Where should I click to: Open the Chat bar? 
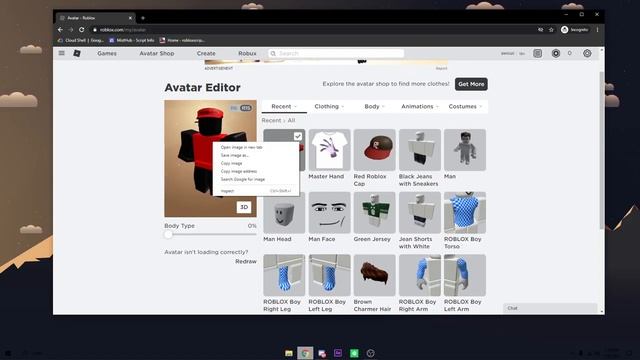tap(550, 308)
